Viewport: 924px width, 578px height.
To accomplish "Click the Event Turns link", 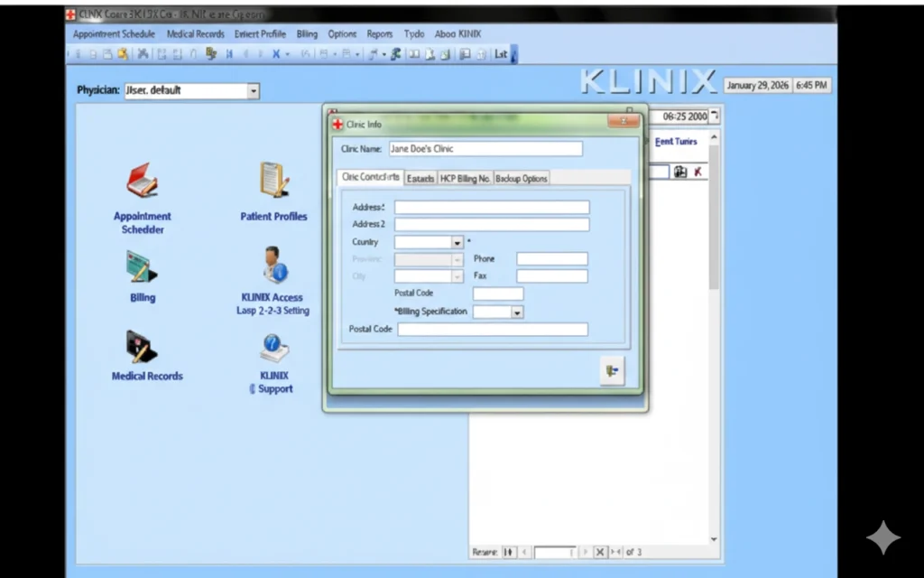I will point(676,142).
